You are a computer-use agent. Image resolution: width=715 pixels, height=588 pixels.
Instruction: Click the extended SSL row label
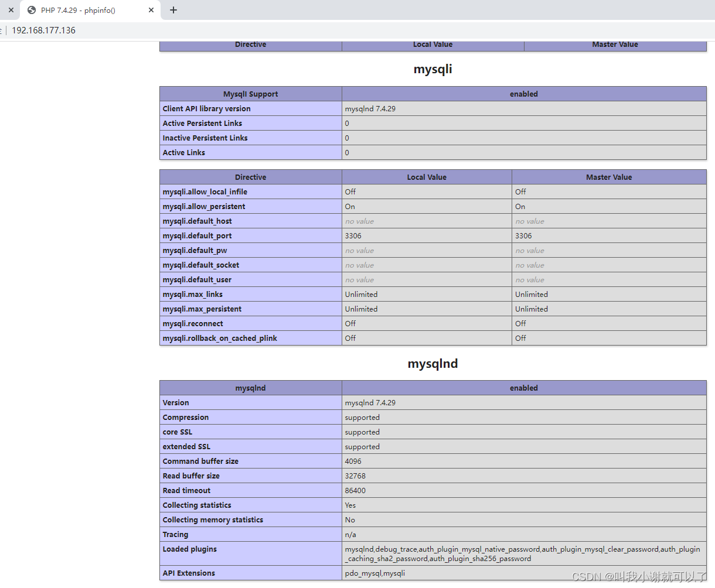point(186,447)
